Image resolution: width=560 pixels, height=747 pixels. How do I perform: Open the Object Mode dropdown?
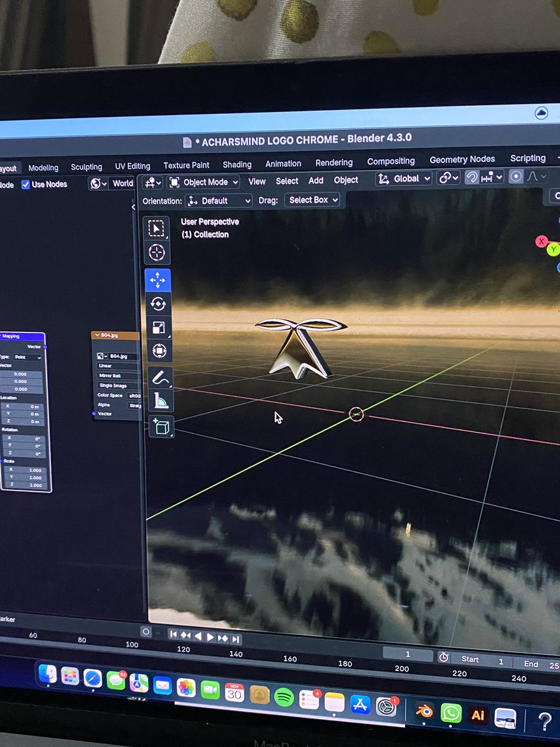[203, 182]
